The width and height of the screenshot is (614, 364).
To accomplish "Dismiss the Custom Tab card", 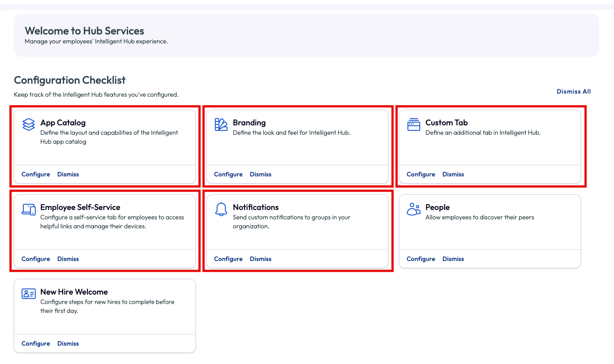I will pos(453,174).
